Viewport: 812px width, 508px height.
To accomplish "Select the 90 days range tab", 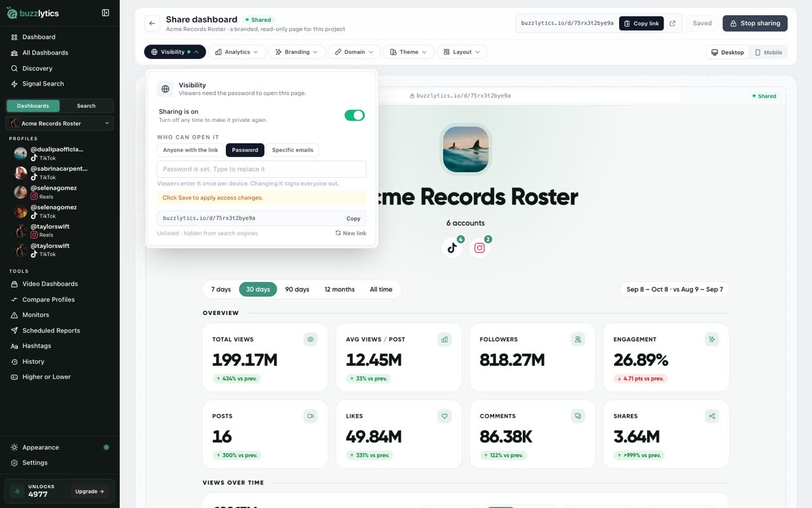I will coord(297,290).
